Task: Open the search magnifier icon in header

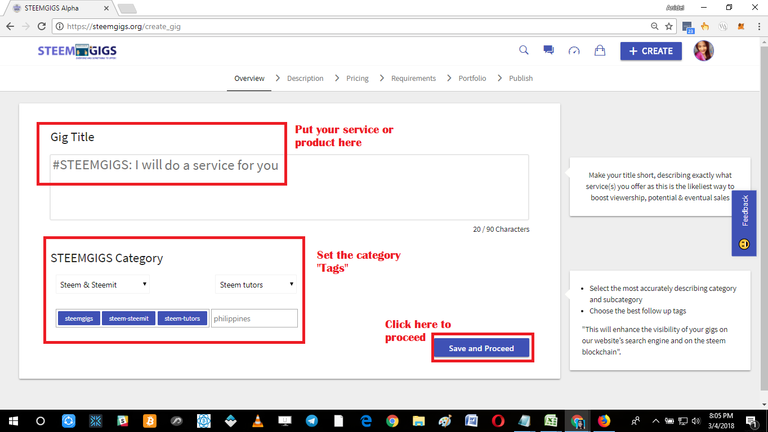Action: tap(524, 50)
